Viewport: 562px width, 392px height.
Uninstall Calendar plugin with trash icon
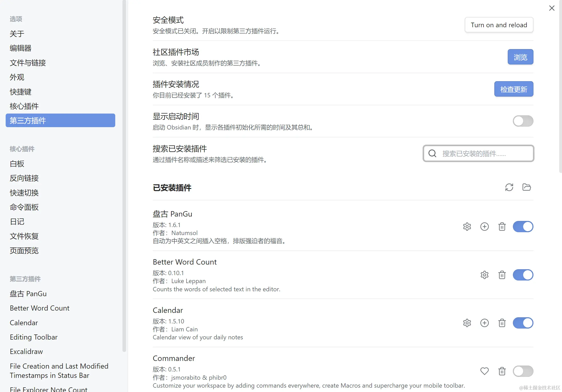502,323
